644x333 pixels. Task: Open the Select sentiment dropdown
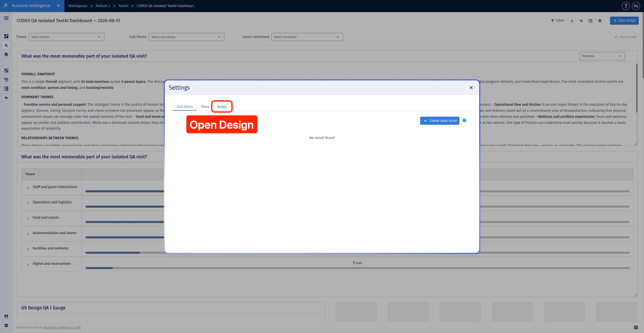tap(307, 37)
